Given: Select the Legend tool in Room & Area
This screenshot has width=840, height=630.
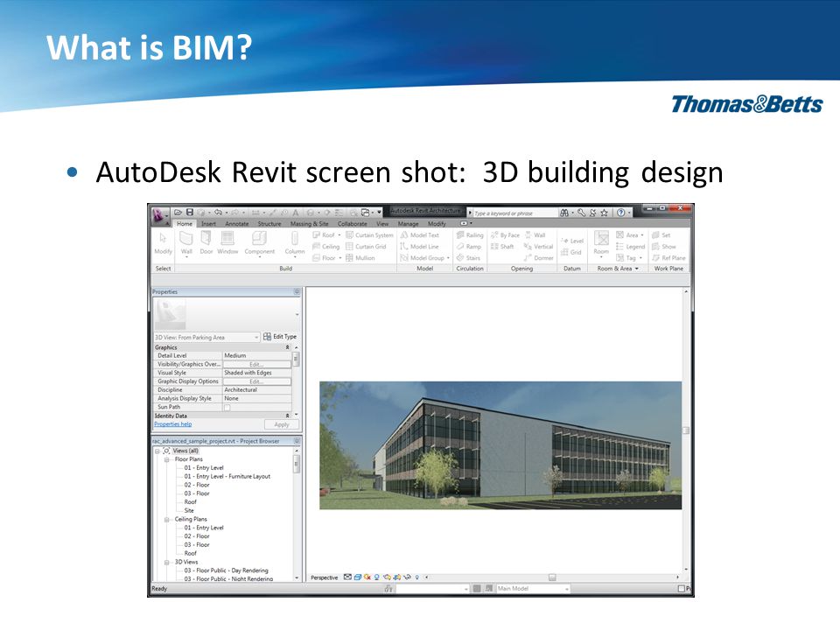Looking at the screenshot, I should pyautogui.click(x=631, y=247).
